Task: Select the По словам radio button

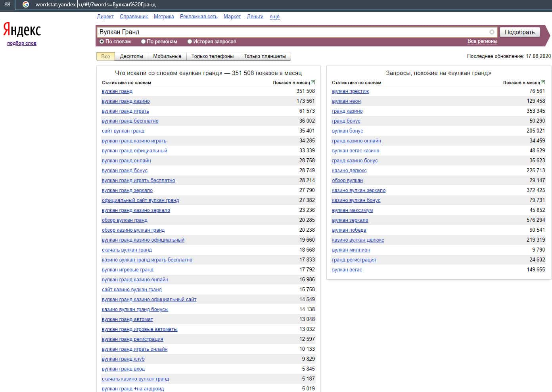Action: (102, 42)
